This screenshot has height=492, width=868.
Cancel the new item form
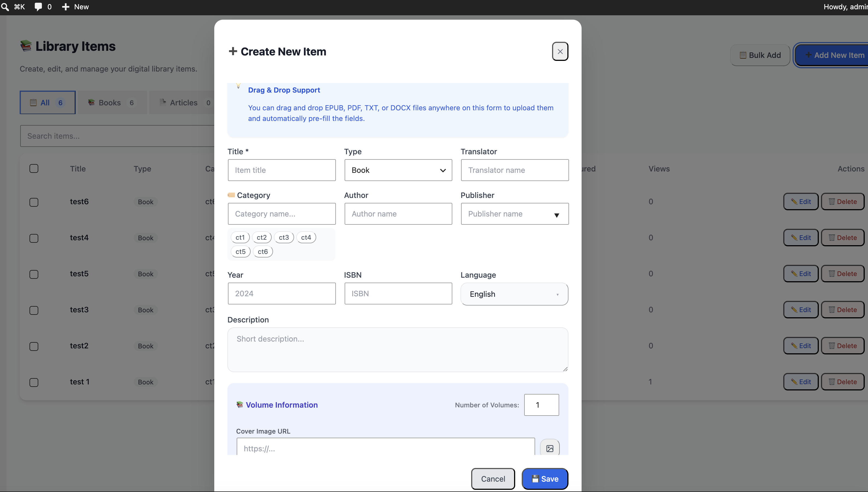coord(493,479)
